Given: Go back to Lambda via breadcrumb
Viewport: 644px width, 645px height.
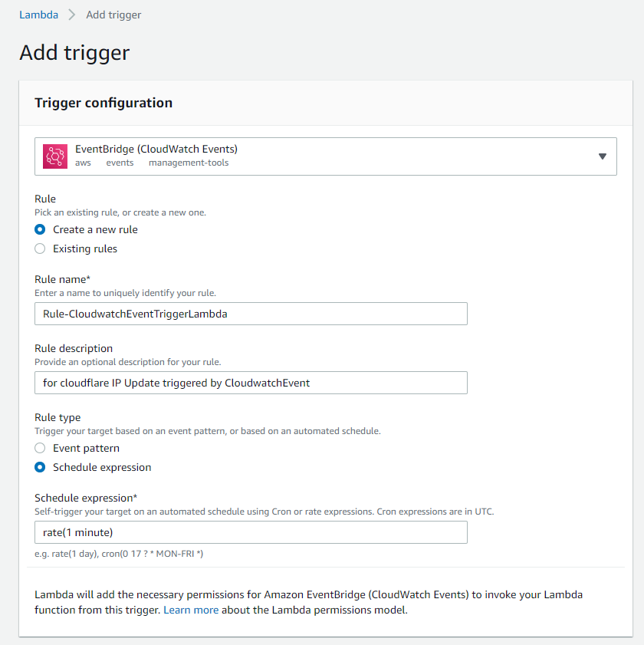Looking at the screenshot, I should coord(38,15).
